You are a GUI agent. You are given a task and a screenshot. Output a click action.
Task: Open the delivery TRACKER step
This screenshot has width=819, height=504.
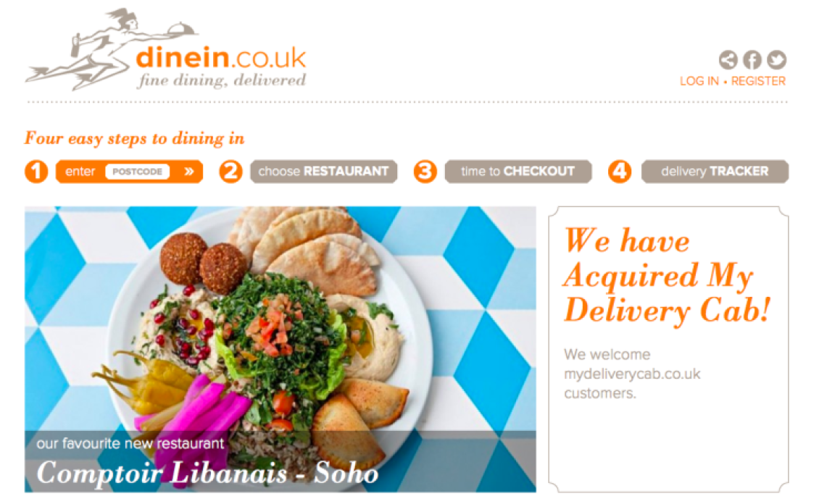[715, 172]
